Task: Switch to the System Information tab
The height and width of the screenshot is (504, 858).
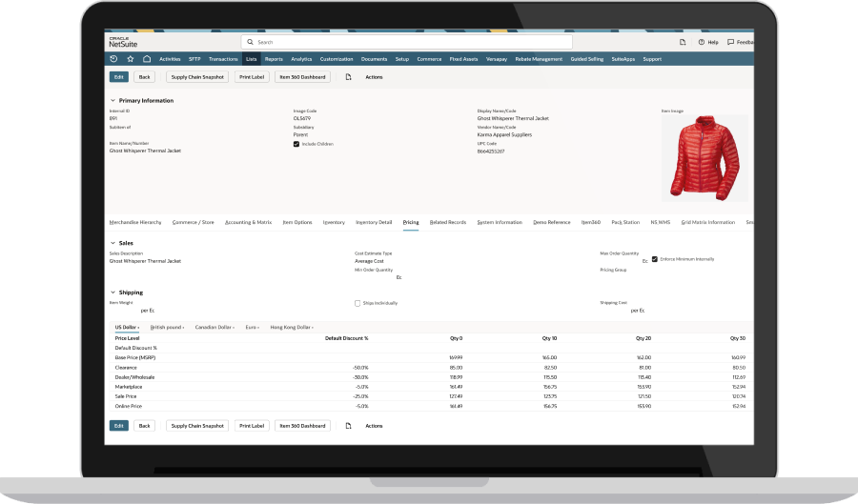Action: [500, 223]
